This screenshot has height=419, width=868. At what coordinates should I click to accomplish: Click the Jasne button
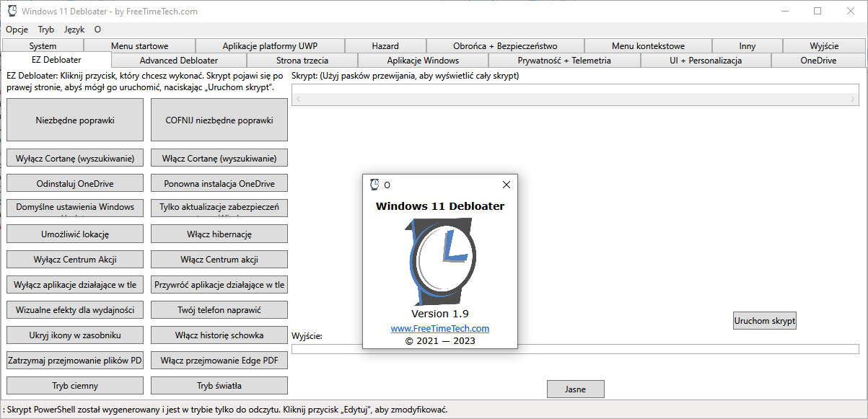(x=575, y=389)
